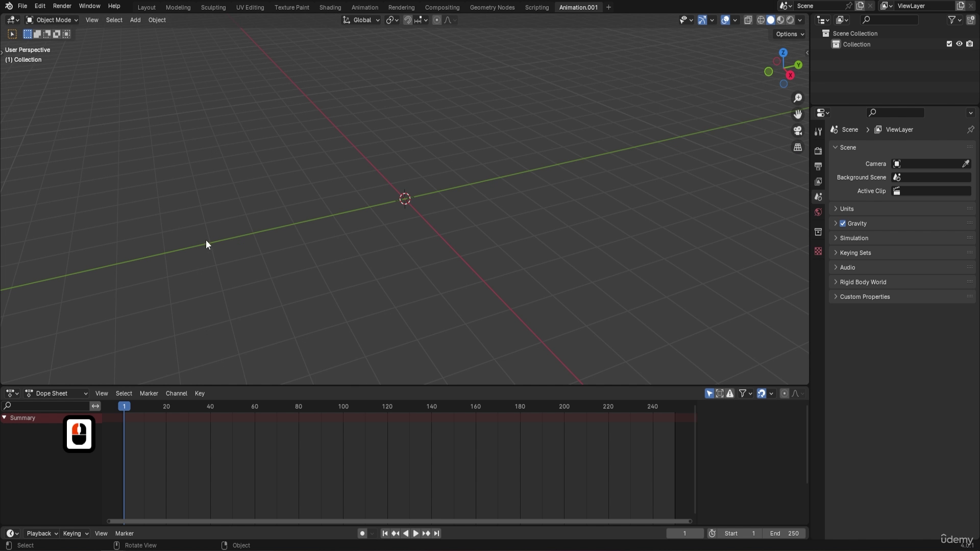The width and height of the screenshot is (980, 551).
Task: Expand the Rigid Body World panel
Action: (863, 282)
